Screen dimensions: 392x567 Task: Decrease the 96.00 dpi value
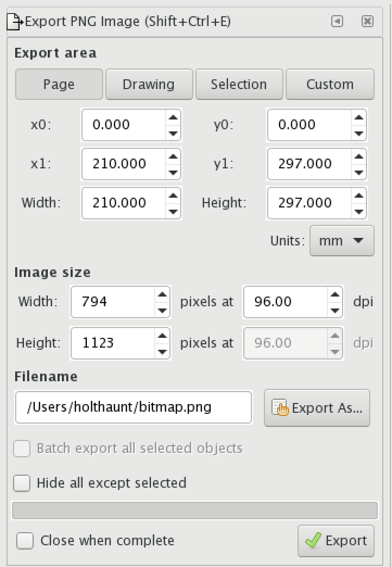point(334,309)
